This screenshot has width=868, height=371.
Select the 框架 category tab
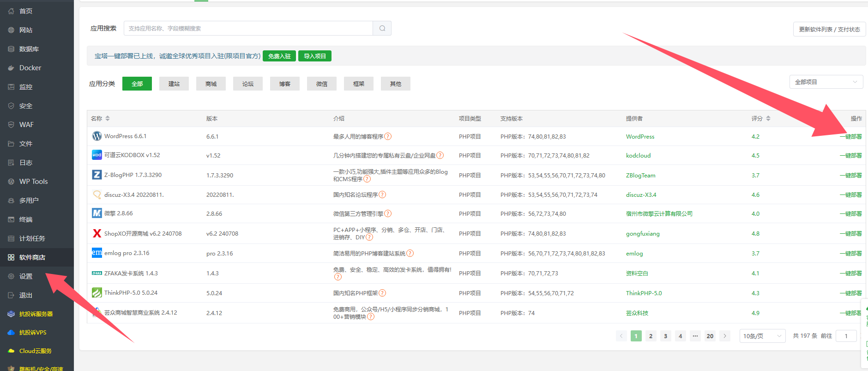[x=359, y=84]
